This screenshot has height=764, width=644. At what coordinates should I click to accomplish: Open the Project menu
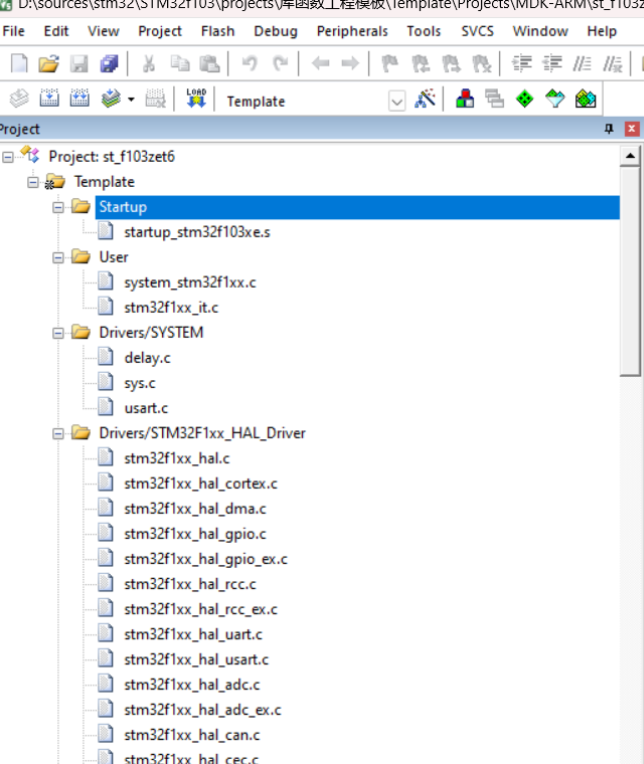tap(160, 31)
